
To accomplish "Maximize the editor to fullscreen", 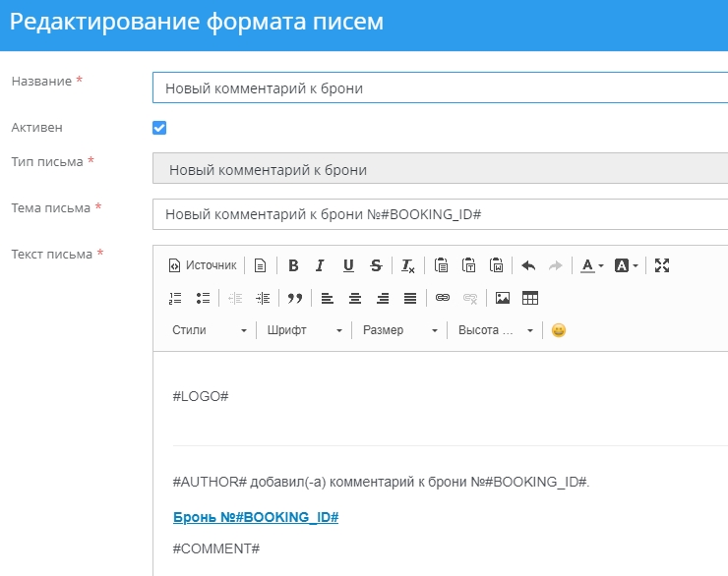I will click(662, 265).
